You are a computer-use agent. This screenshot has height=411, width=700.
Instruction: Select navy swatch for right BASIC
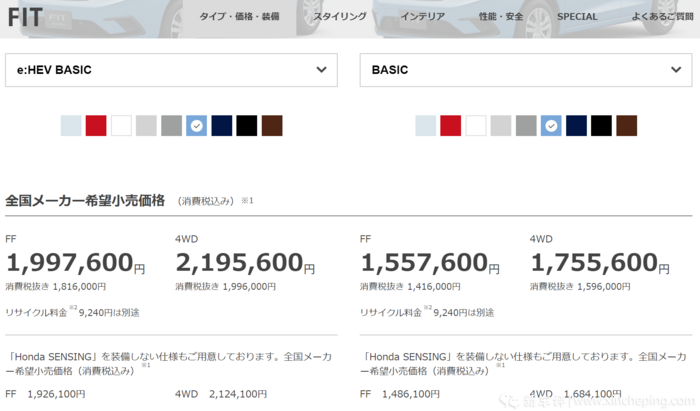click(x=576, y=125)
